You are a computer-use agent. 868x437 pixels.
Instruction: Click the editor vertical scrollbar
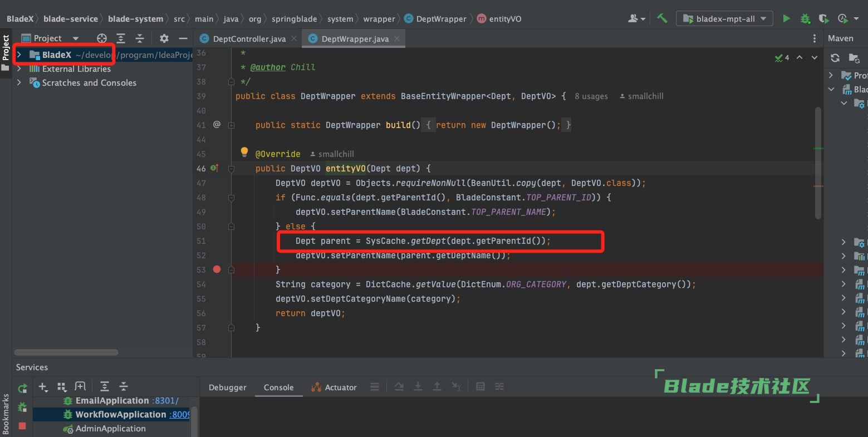818,163
